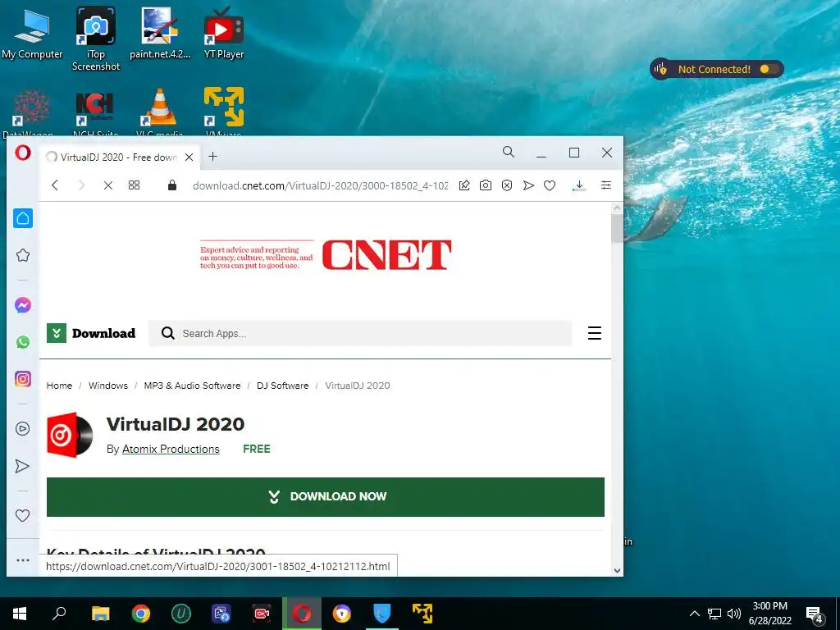Open Instagram in Opera sidebar
840x630 pixels.
[x=22, y=379]
